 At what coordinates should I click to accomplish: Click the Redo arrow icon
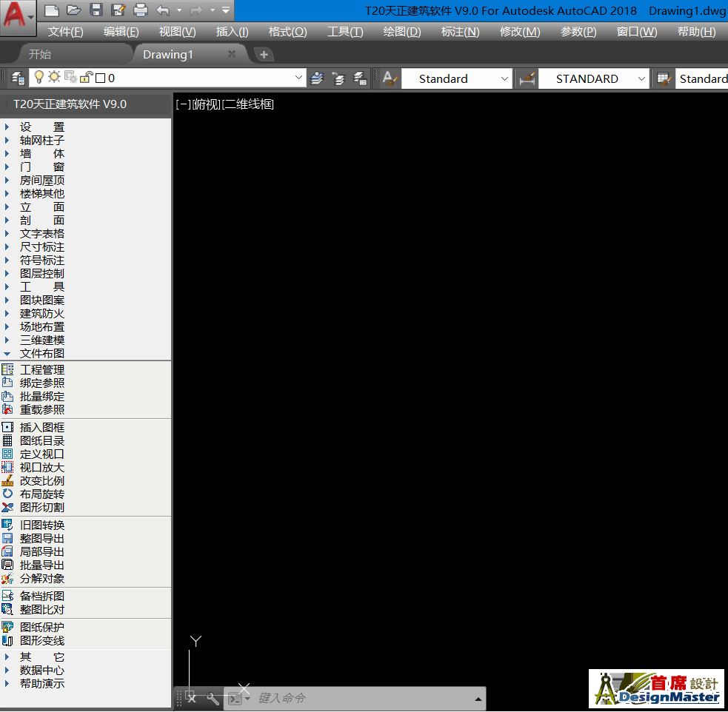click(196, 10)
